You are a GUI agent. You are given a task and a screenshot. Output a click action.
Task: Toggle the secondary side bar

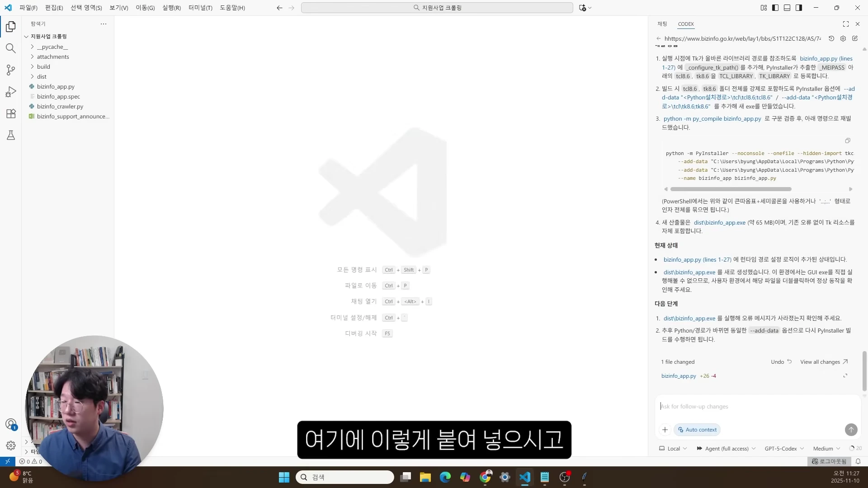click(x=799, y=8)
